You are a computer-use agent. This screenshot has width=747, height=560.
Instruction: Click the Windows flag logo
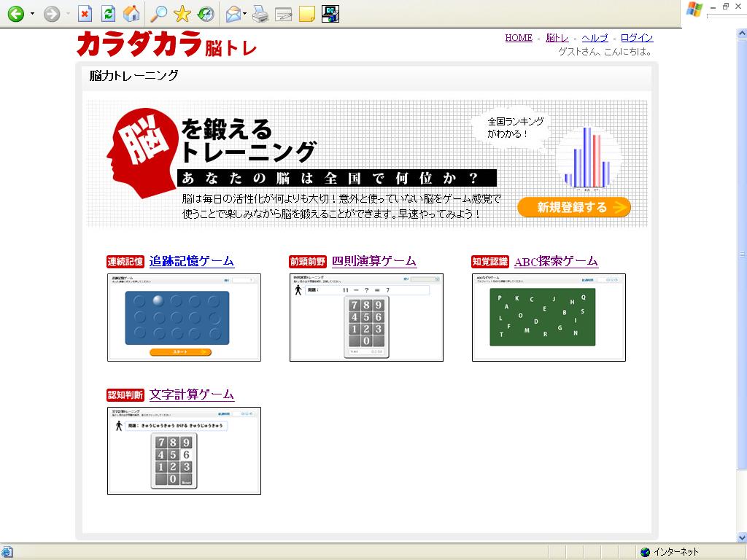pyautogui.click(x=694, y=9)
